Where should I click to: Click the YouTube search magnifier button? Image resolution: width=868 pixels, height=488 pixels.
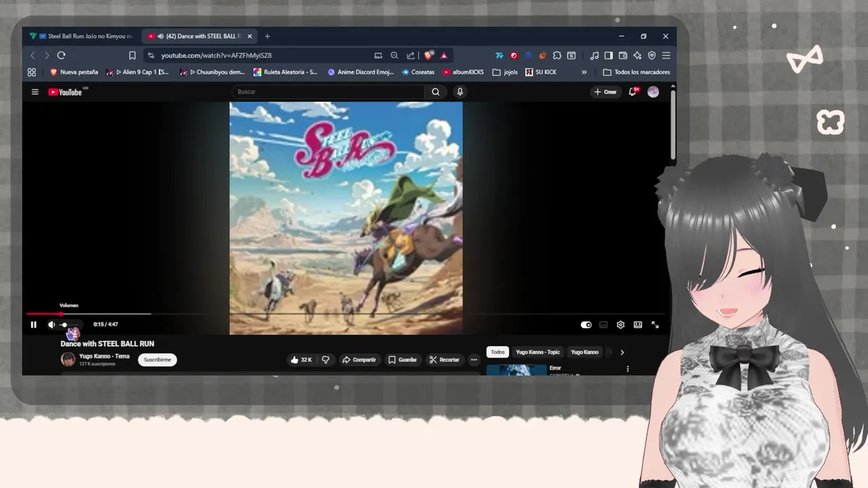click(435, 92)
